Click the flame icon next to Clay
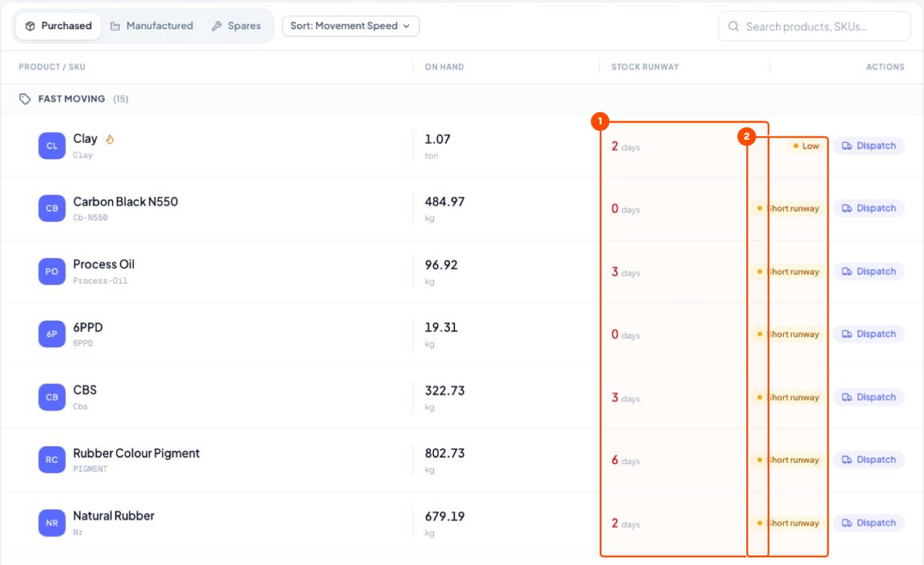This screenshot has height=565, width=924. coord(110,139)
